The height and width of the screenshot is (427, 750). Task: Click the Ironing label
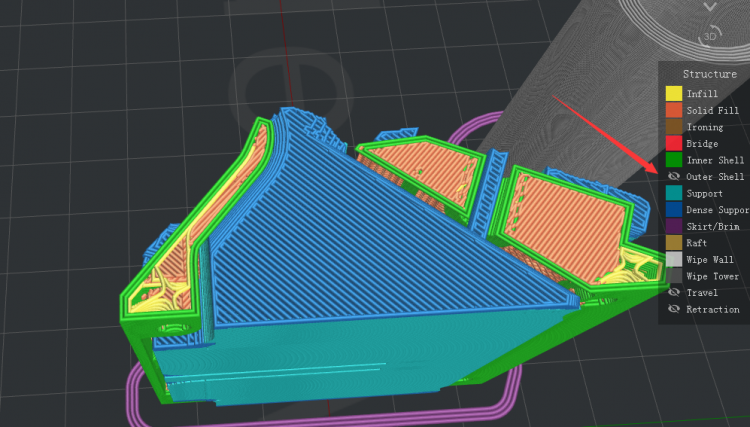click(x=705, y=127)
